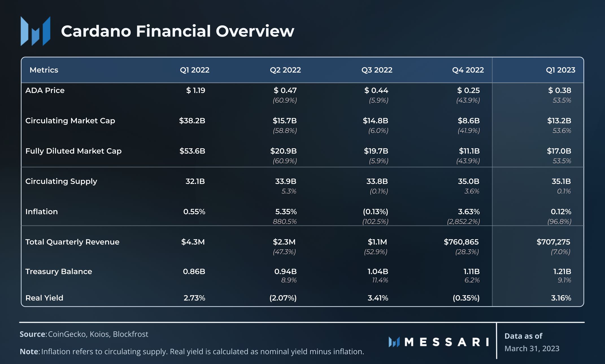Click the Cardano Financial Overview title
605x364 pixels.
pyautogui.click(x=177, y=31)
